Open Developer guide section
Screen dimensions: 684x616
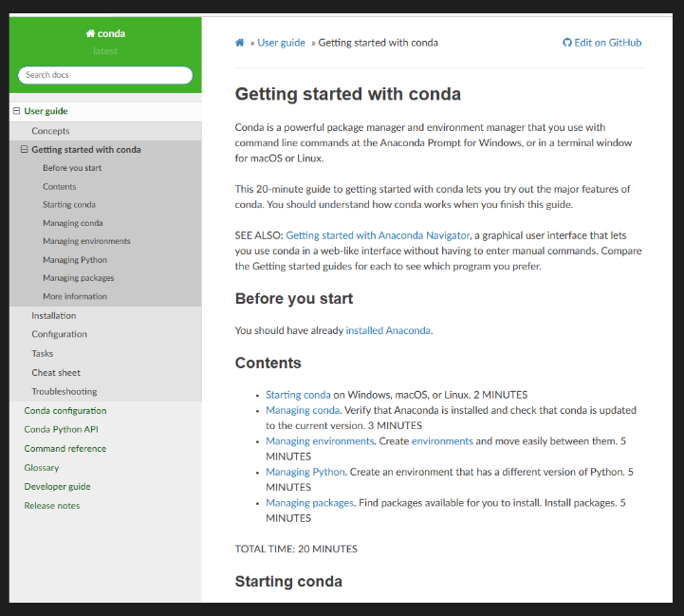(x=57, y=486)
